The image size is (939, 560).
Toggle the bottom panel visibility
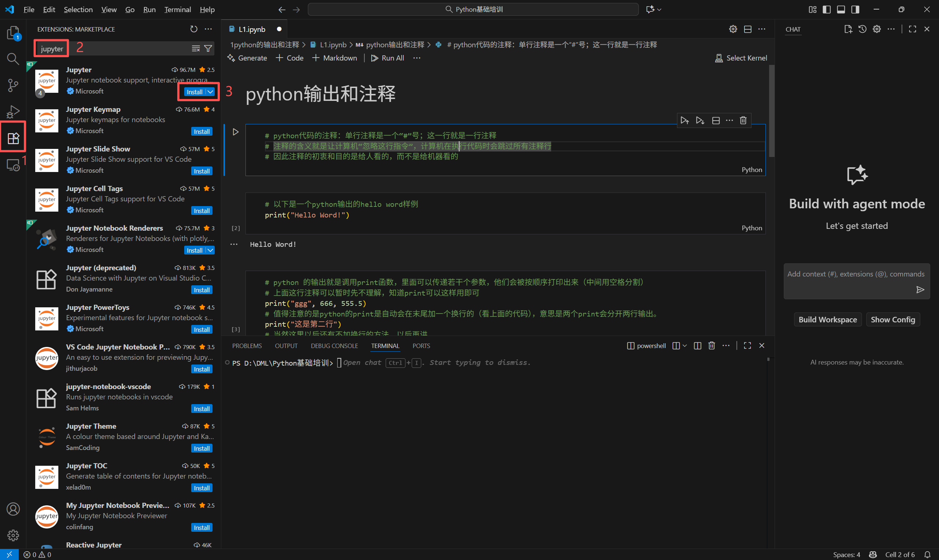[841, 10]
